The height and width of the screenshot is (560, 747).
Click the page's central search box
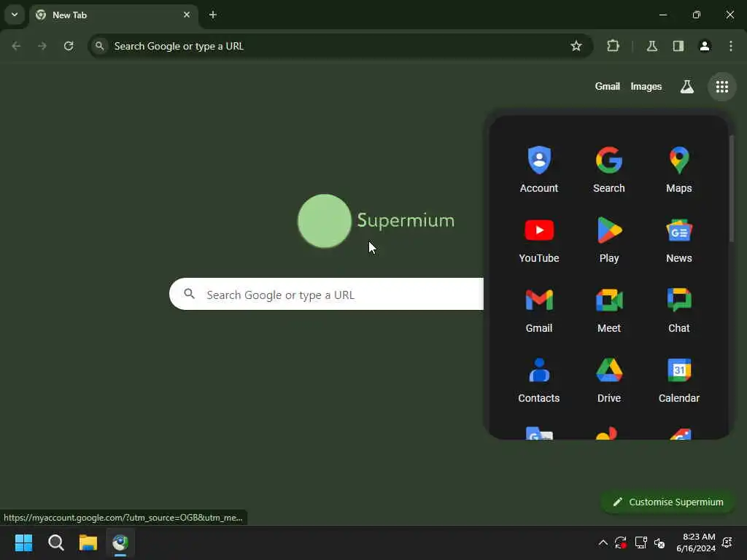click(x=326, y=295)
